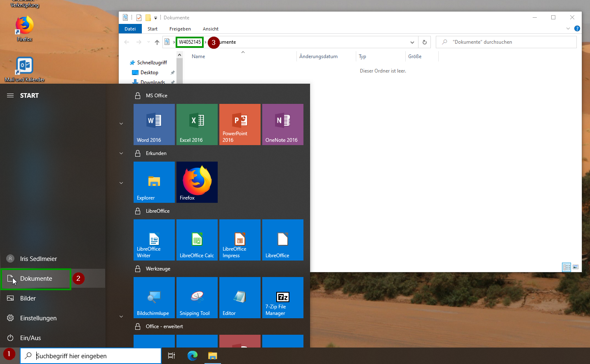Click new folder icon in Explorer title bar

148,18
